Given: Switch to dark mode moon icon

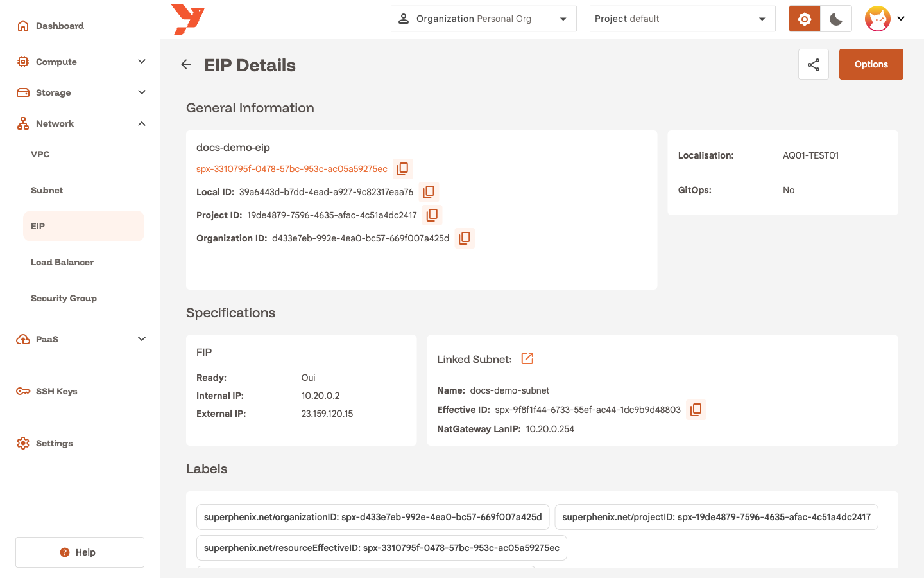Looking at the screenshot, I should 836,19.
